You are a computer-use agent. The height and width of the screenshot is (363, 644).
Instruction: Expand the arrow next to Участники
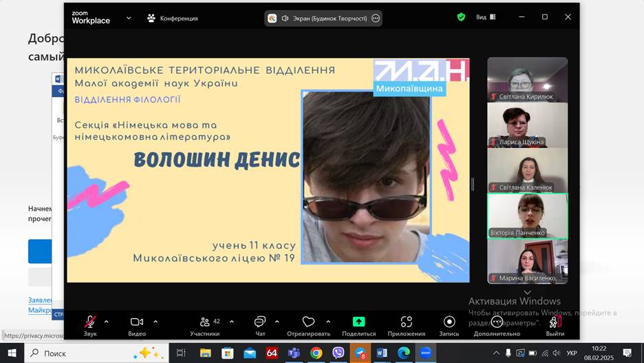[x=231, y=322]
